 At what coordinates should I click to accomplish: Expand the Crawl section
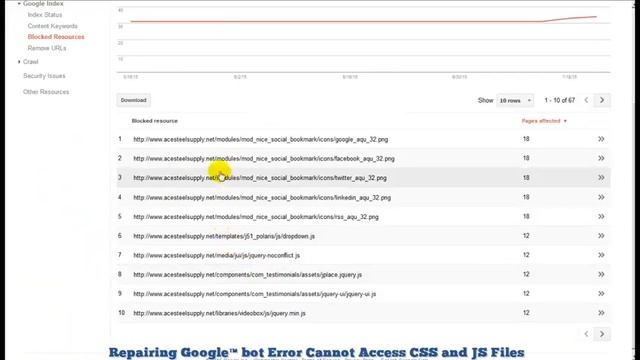[x=19, y=62]
